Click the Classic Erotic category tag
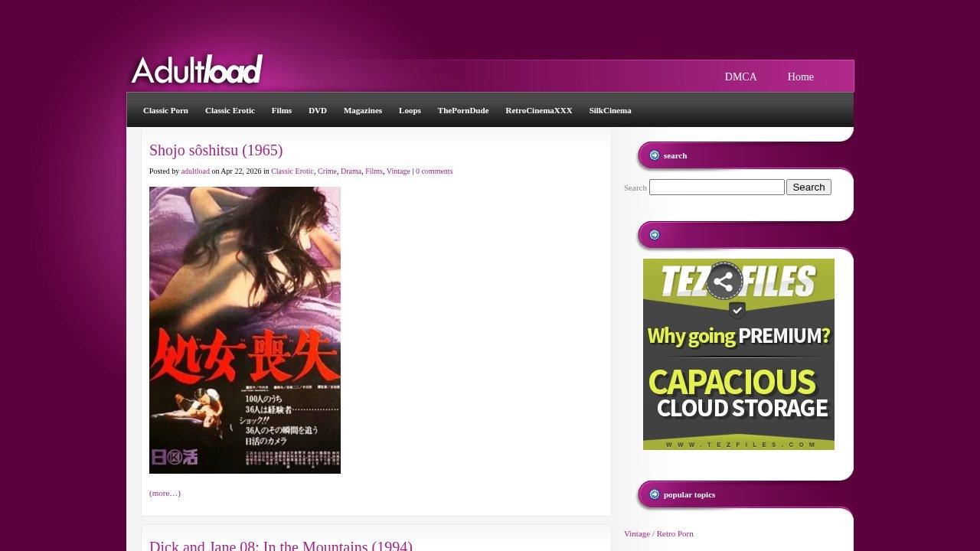 click(x=292, y=171)
